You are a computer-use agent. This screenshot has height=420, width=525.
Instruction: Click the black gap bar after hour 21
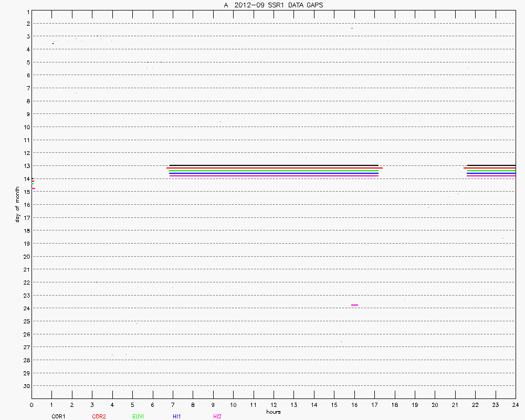(x=491, y=165)
